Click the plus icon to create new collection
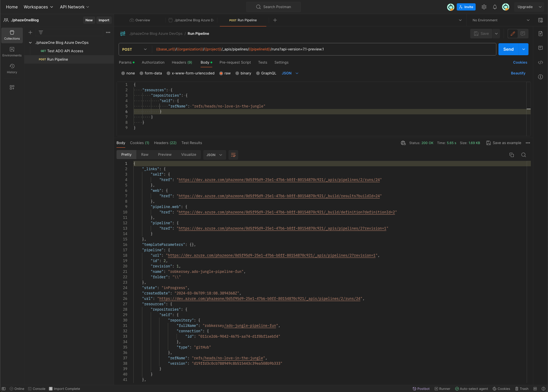548x392 pixels. (30, 32)
